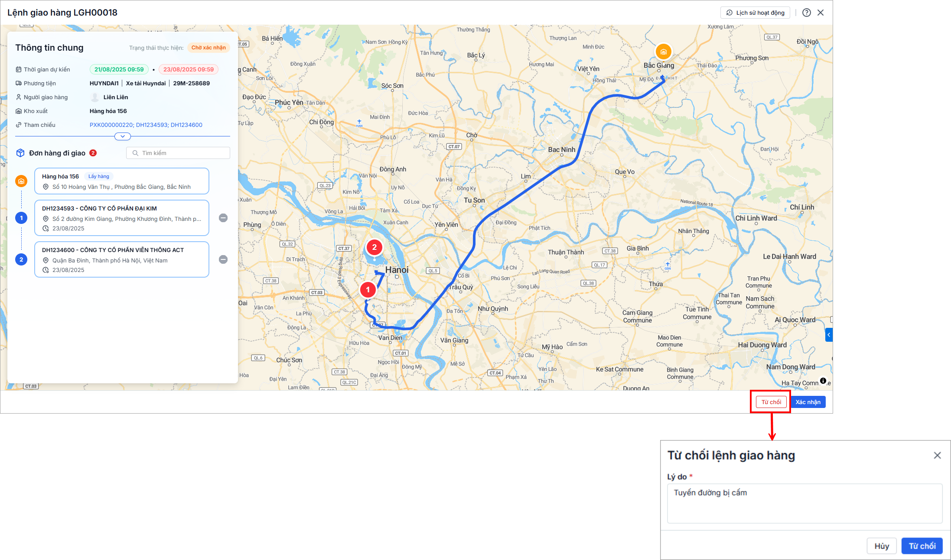Focus the Lý do reason text area
Viewport: 951px width, 560px height.
coord(805,503)
